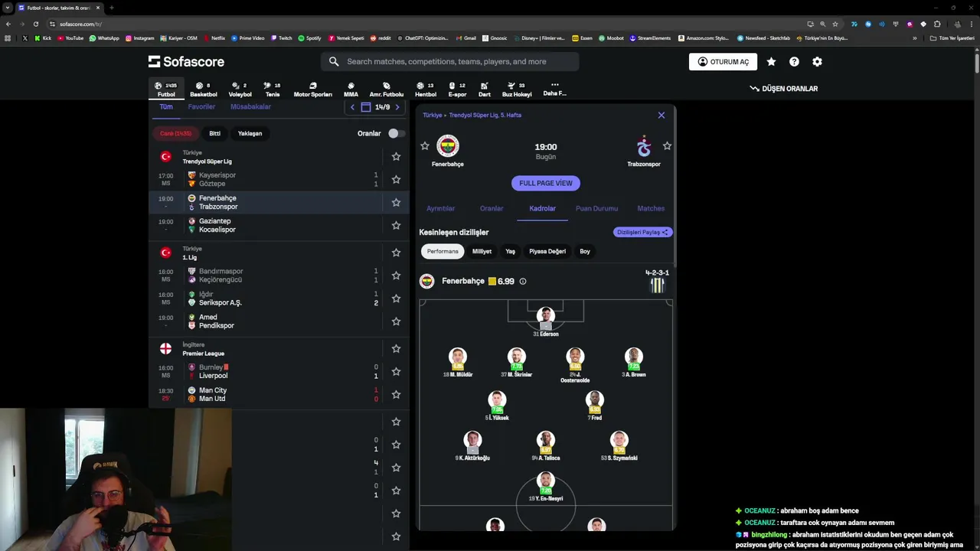Favorite the Fenerbahçe team star in panel
This screenshot has width=980, height=551.
tap(425, 145)
